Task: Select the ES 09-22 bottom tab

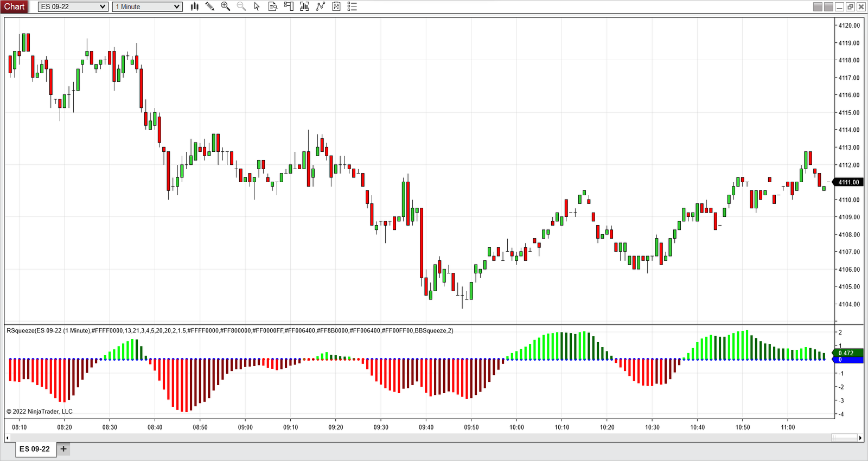Action: [35, 449]
